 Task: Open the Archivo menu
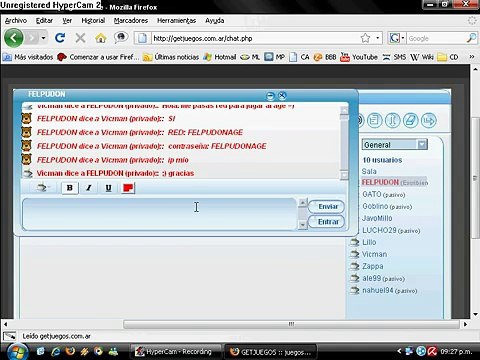point(16,21)
